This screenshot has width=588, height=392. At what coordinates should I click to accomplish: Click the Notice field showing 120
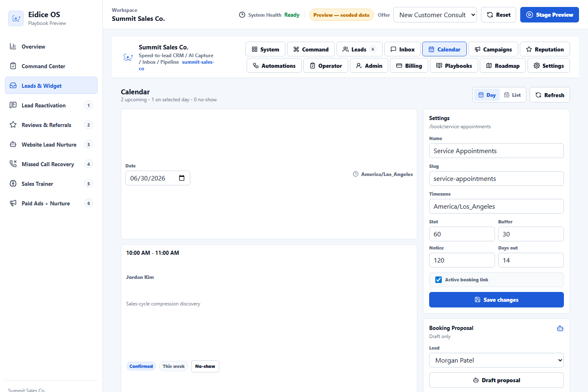coord(462,260)
